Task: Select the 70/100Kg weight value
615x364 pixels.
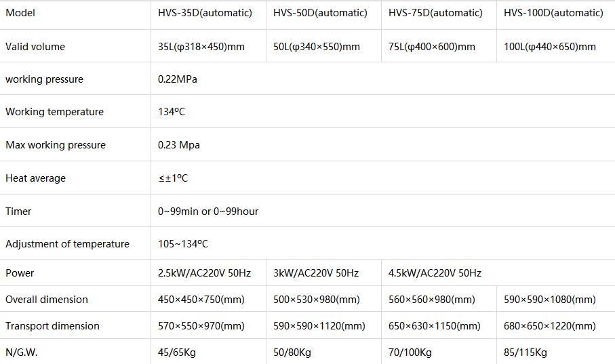Action: [x=412, y=352]
